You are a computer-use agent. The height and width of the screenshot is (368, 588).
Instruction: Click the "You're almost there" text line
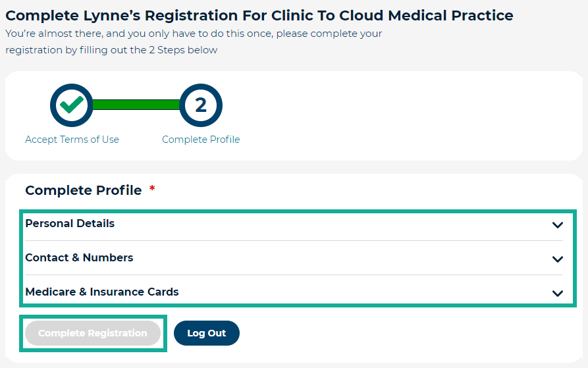[x=194, y=34]
